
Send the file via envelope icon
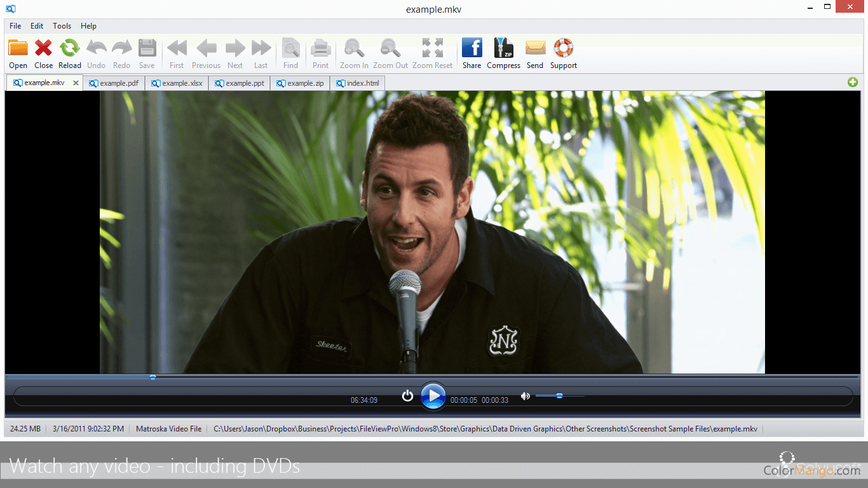[535, 49]
